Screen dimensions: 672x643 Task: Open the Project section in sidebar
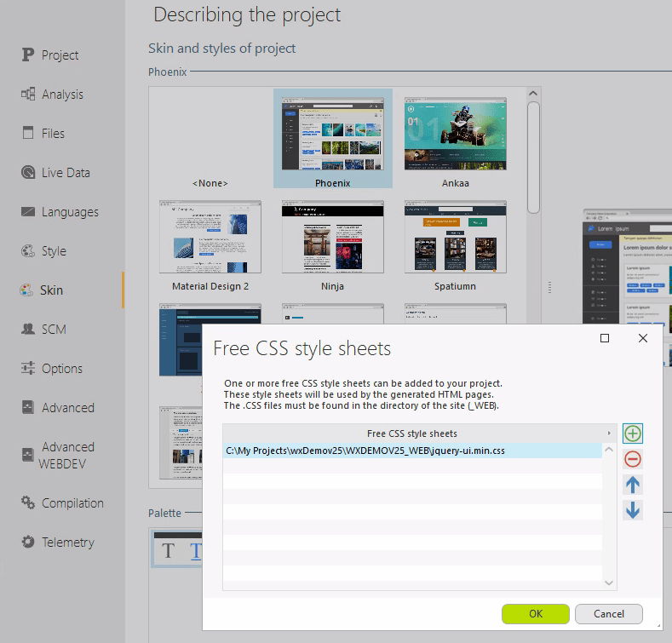pyautogui.click(x=60, y=55)
